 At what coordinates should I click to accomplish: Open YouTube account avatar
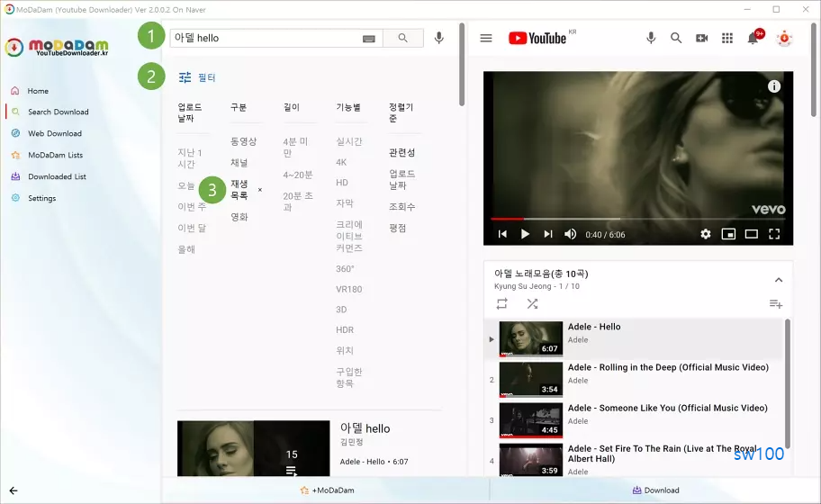pos(784,38)
